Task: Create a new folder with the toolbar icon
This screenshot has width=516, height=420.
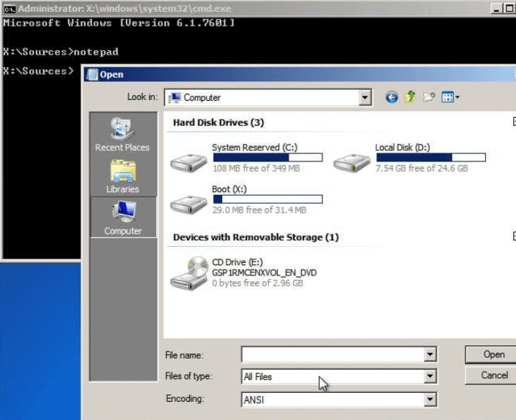Action: pos(429,97)
